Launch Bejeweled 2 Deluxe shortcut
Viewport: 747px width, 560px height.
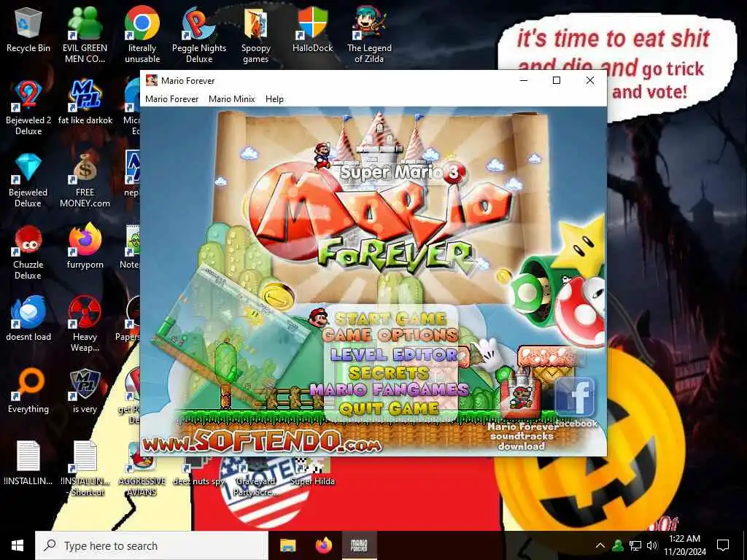pos(28,107)
